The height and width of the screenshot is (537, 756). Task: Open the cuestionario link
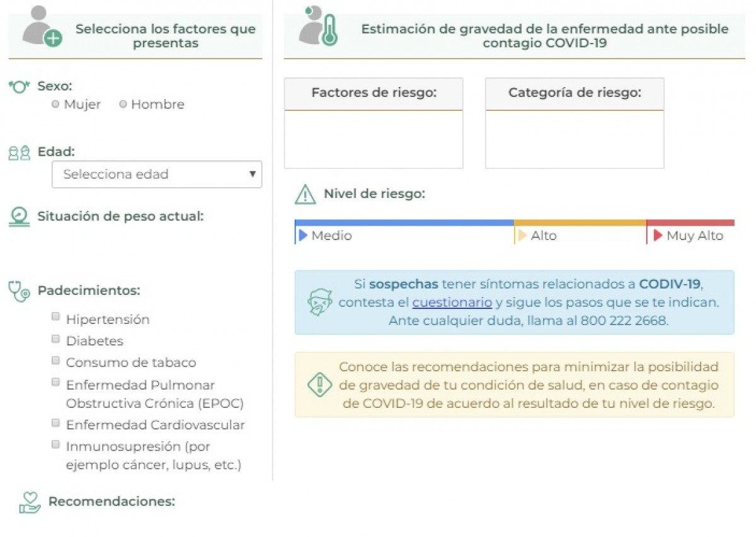tap(452, 303)
